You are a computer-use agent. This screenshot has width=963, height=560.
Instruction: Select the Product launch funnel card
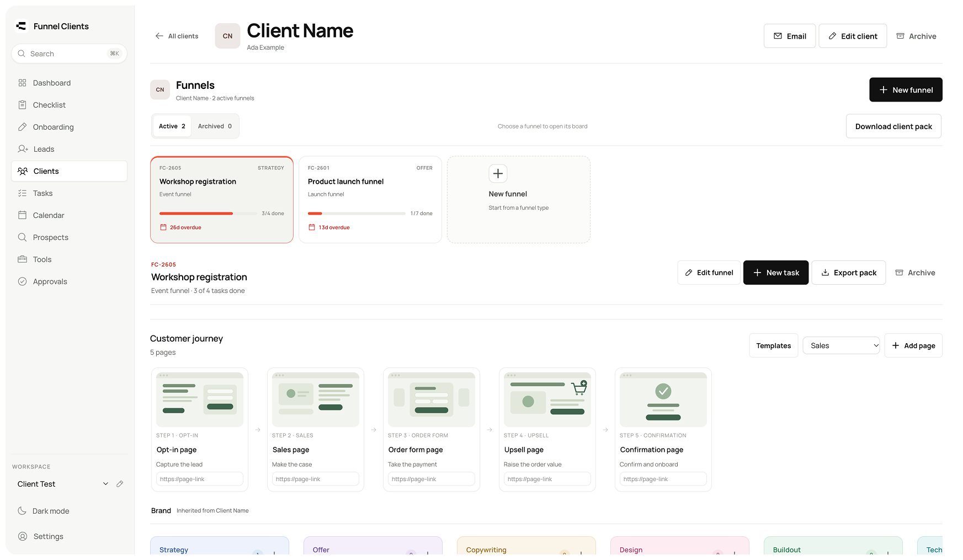click(x=370, y=200)
